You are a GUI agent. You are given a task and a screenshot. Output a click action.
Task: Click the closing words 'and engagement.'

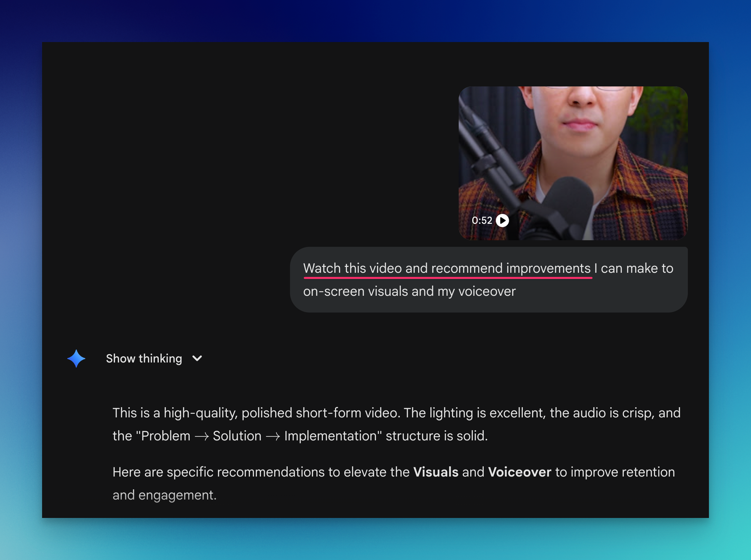click(x=164, y=495)
